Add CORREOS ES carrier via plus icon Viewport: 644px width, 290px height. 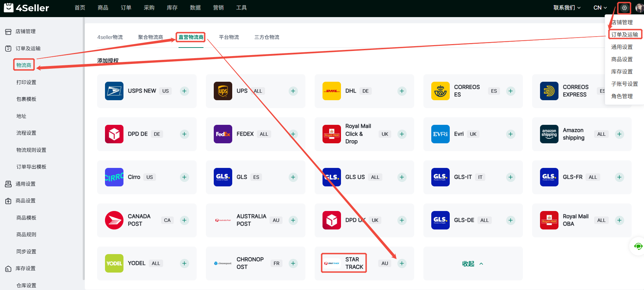[x=511, y=91]
